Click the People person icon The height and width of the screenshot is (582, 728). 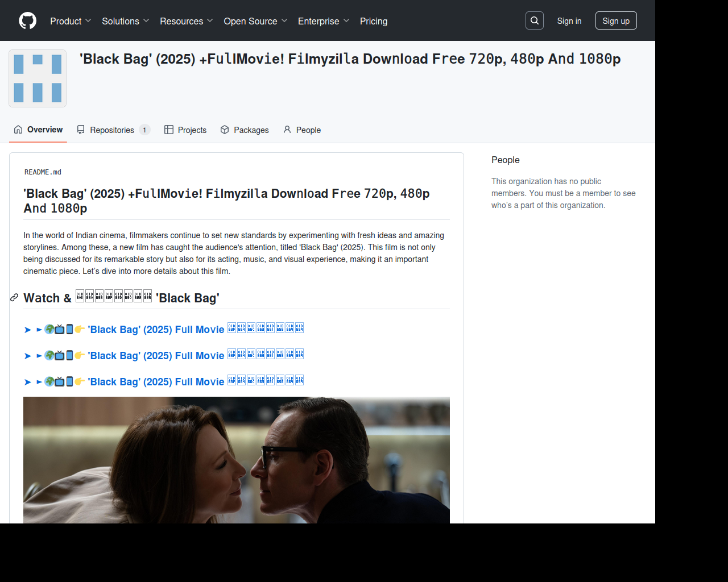point(287,130)
